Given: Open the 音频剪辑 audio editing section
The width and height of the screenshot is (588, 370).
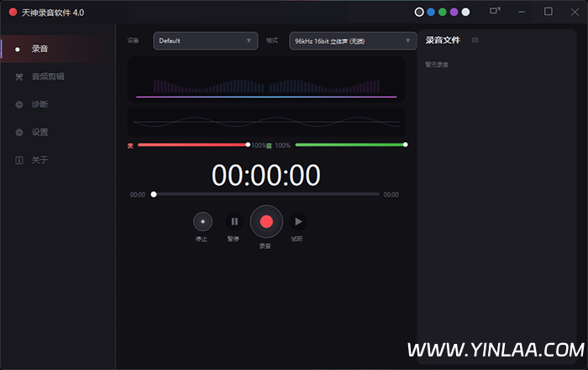Looking at the screenshot, I should [58, 77].
